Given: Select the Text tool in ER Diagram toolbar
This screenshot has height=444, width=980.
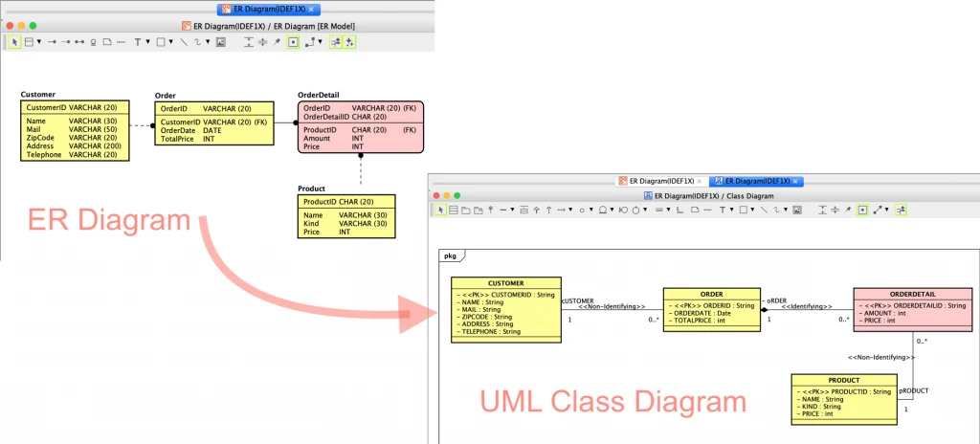Looking at the screenshot, I should (138, 42).
